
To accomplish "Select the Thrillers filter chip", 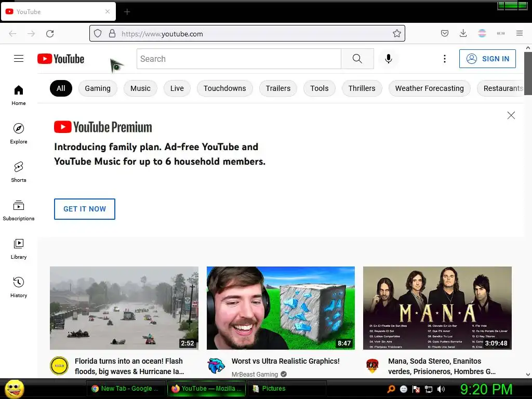I will click(x=362, y=88).
